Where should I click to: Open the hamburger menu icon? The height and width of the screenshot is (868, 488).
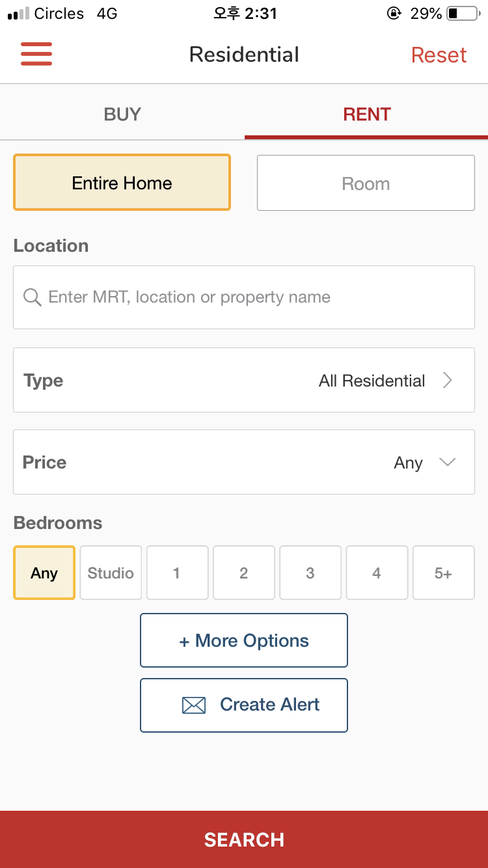tap(36, 54)
